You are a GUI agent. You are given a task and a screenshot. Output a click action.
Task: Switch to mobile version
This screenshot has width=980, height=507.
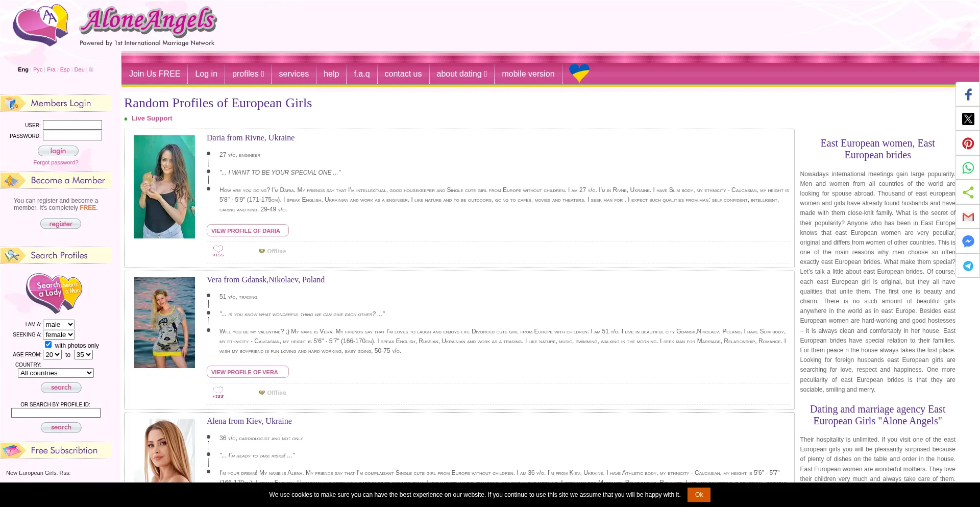(x=528, y=74)
